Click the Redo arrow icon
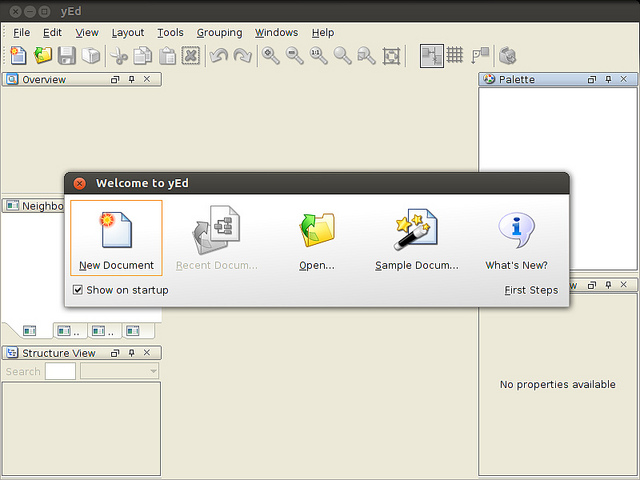Screen dimensions: 640x480 click(242, 56)
